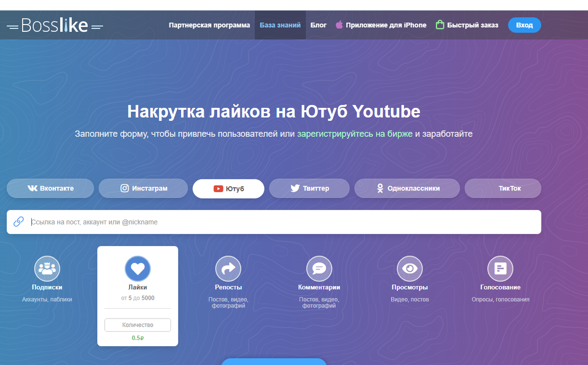Click 'Видео, постов' description

pyautogui.click(x=410, y=299)
